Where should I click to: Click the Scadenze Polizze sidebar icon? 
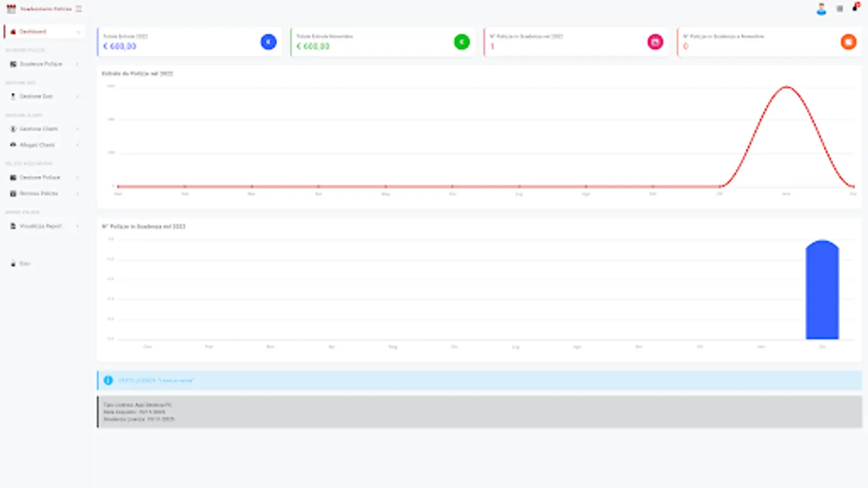point(13,64)
